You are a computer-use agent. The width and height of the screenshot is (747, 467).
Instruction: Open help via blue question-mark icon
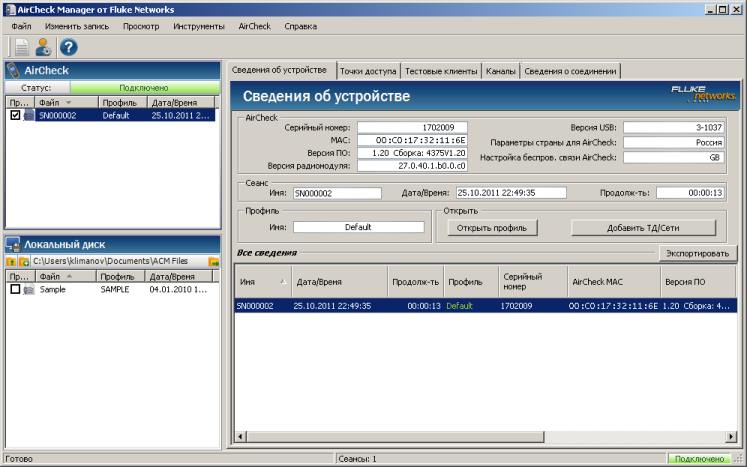pyautogui.click(x=69, y=47)
